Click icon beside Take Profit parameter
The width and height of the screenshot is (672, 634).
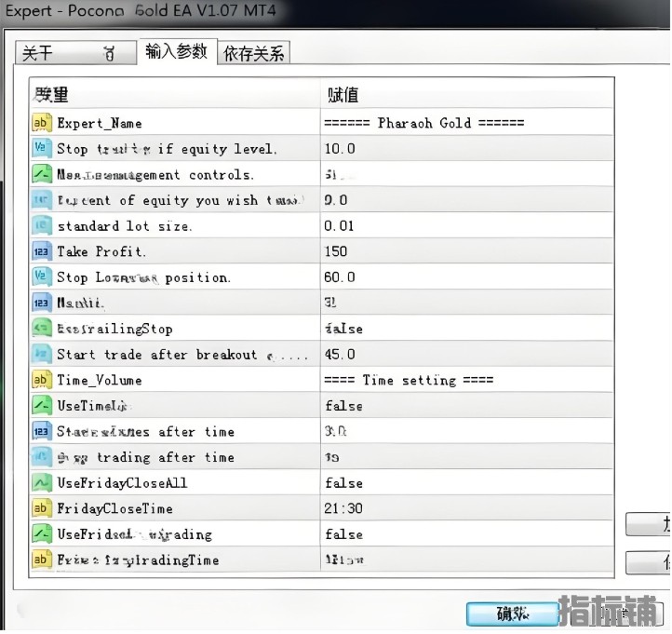point(42,251)
